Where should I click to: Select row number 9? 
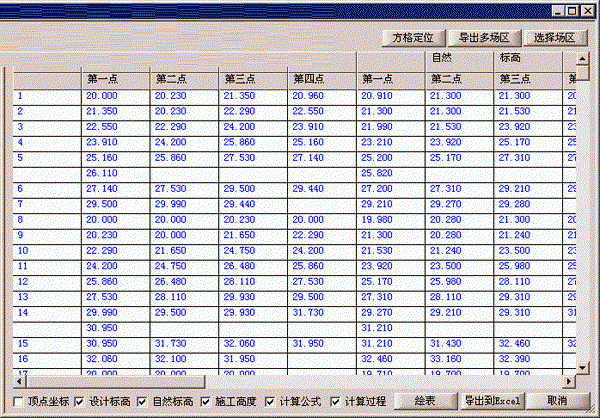(x=47, y=235)
